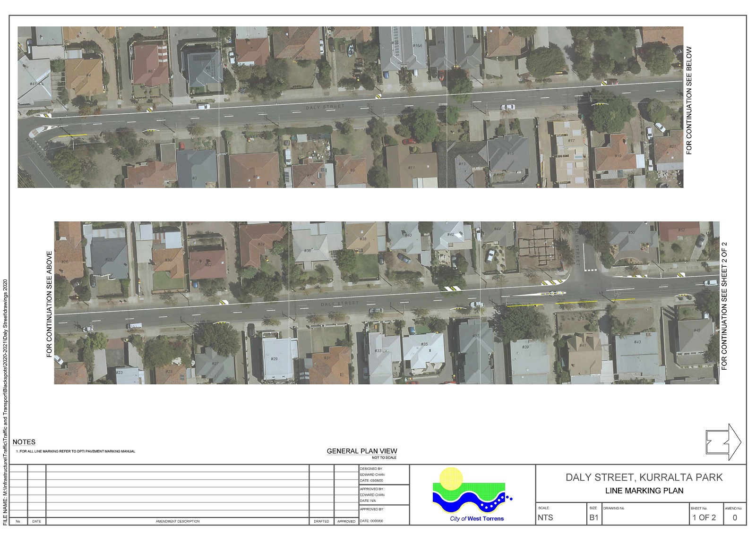Click house number '#11'
The width and height of the screenshot is (756, 534).
[412, 168]
